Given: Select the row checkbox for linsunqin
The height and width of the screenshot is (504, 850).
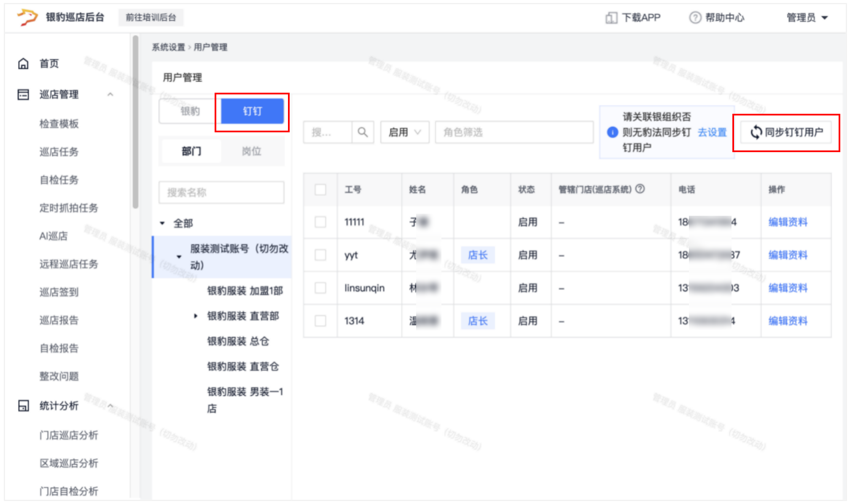Looking at the screenshot, I should [320, 288].
